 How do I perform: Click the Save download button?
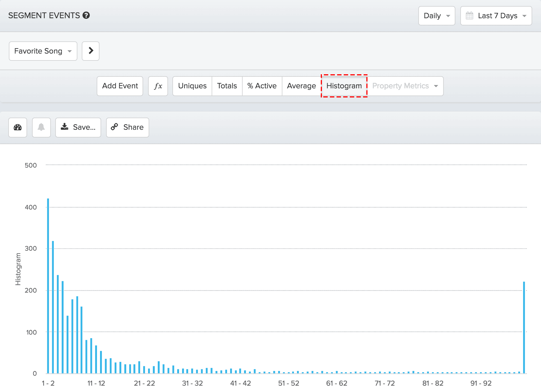(x=78, y=127)
